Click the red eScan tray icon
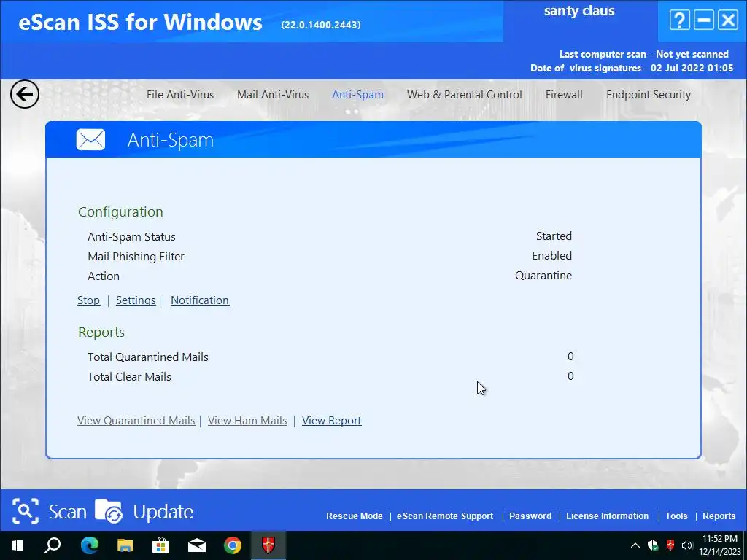 (670, 545)
